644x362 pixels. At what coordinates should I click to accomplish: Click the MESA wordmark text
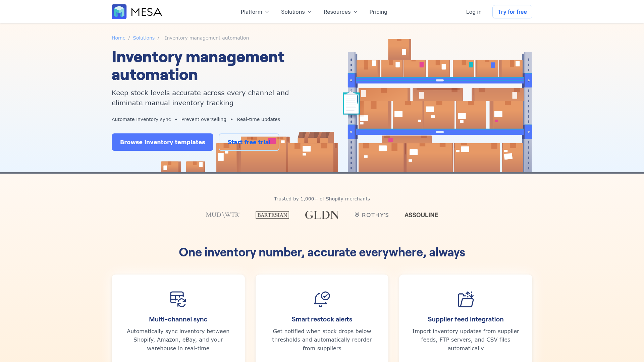[147, 12]
